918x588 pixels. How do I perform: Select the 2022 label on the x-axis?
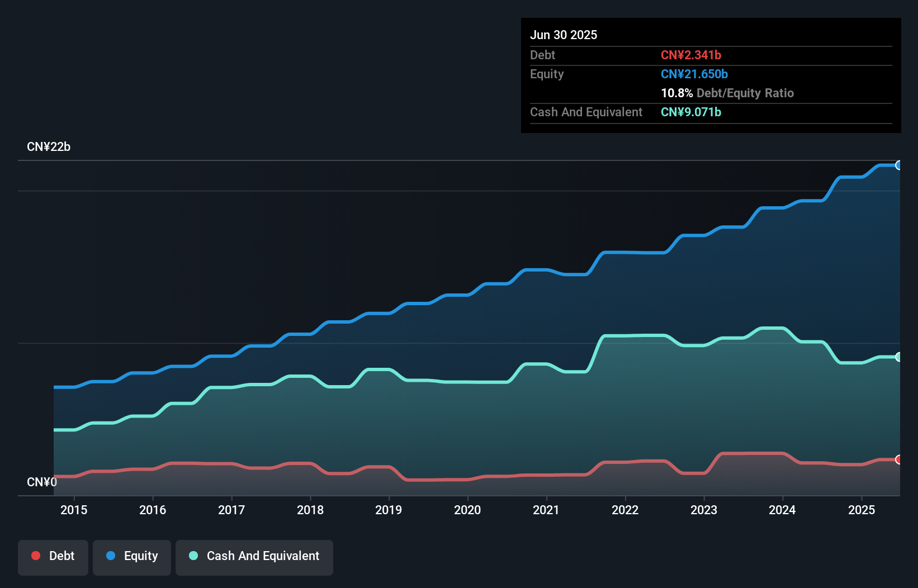[625, 510]
